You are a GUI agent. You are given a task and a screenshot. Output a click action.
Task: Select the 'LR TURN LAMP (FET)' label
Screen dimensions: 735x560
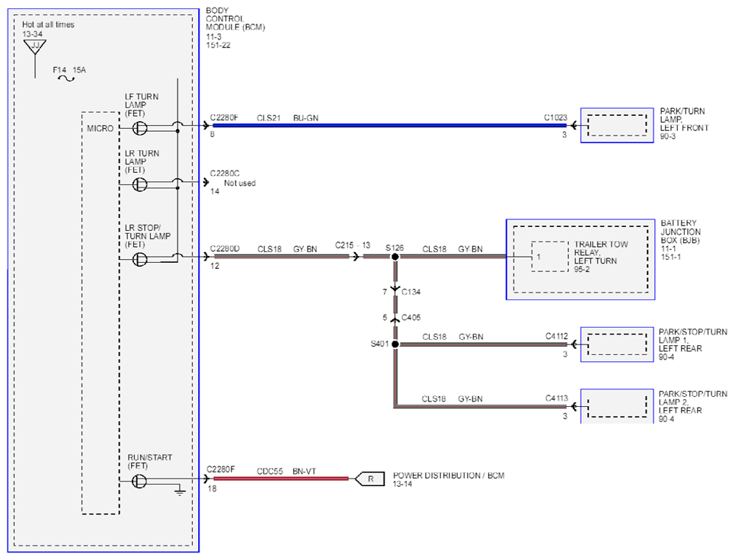tap(142, 162)
